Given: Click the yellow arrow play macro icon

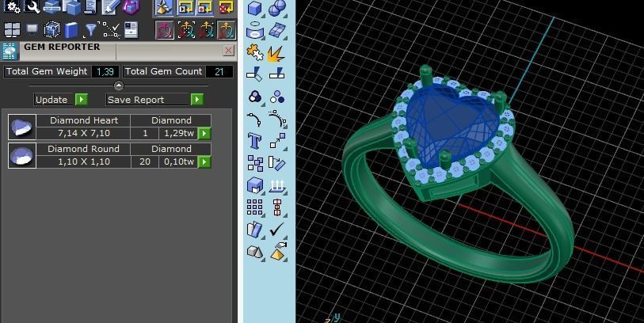Looking at the screenshot, I should [185, 7].
